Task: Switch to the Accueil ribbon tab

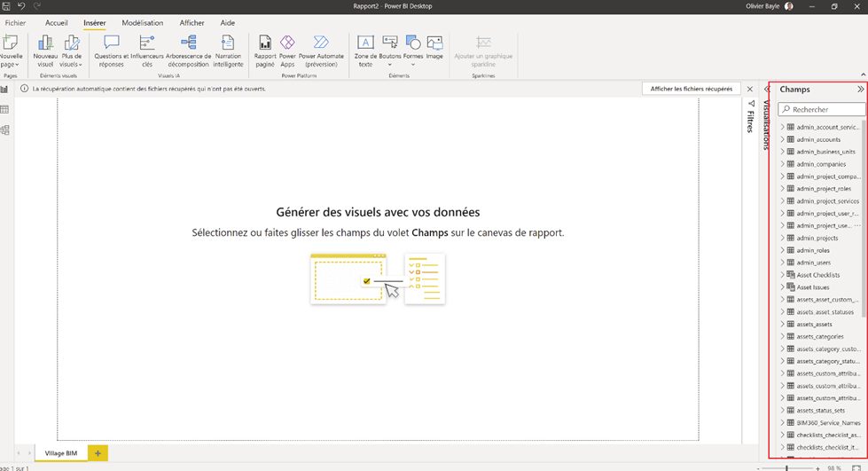Action: coord(57,23)
